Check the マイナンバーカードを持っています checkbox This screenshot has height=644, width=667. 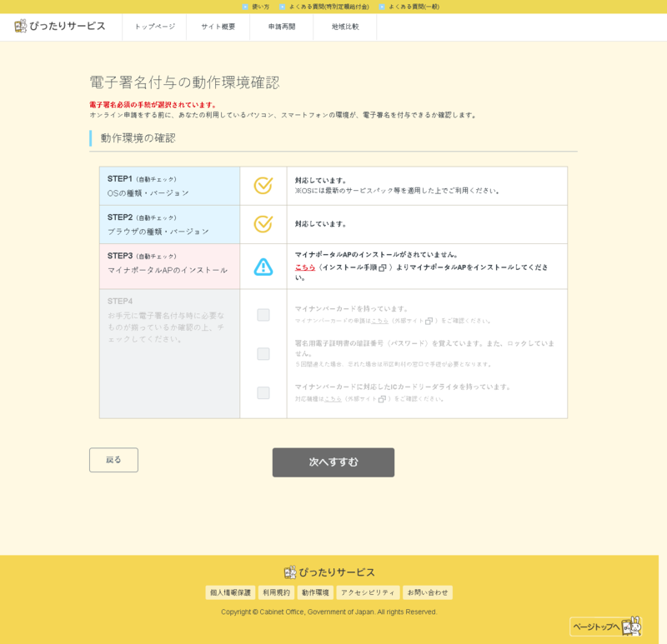[263, 315]
